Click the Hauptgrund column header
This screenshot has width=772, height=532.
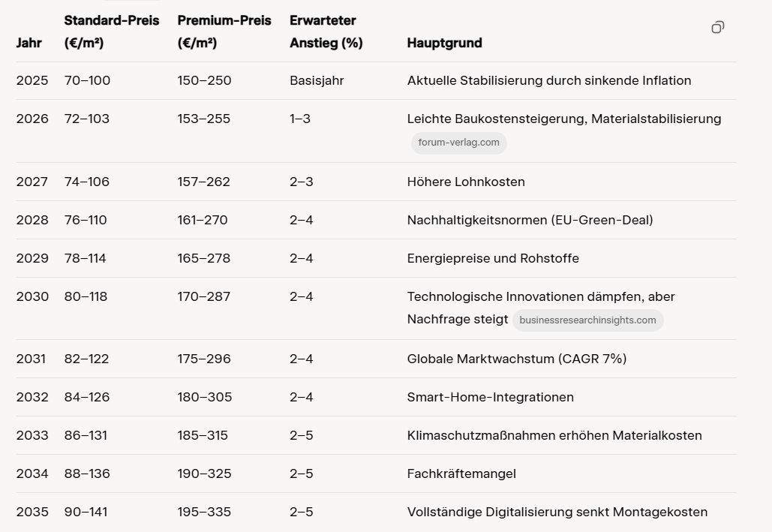click(444, 44)
